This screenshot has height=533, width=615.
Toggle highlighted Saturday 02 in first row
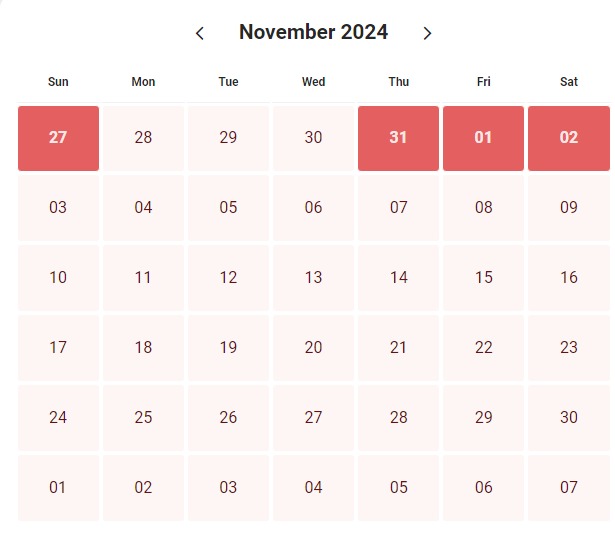[569, 138]
